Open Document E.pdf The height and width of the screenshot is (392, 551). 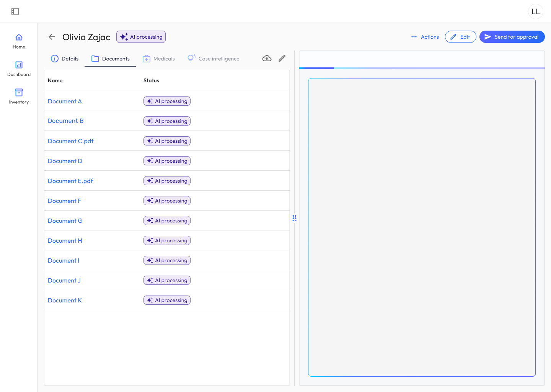[x=70, y=181]
